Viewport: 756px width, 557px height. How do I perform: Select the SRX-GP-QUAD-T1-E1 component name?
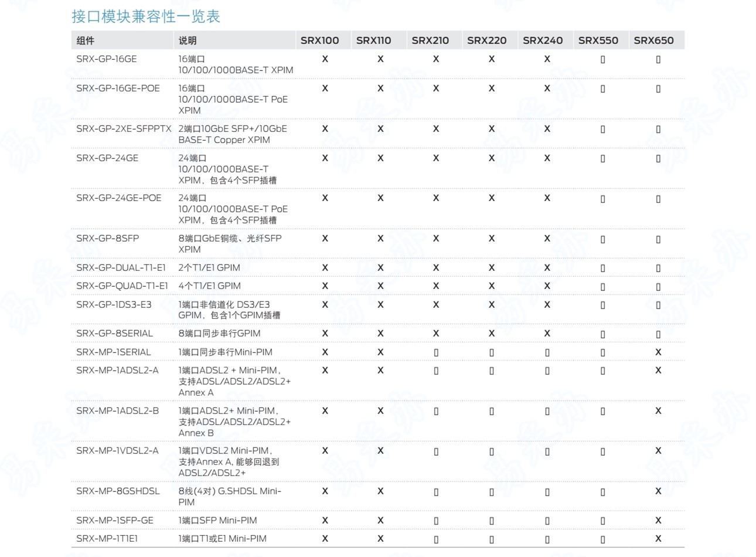122,286
